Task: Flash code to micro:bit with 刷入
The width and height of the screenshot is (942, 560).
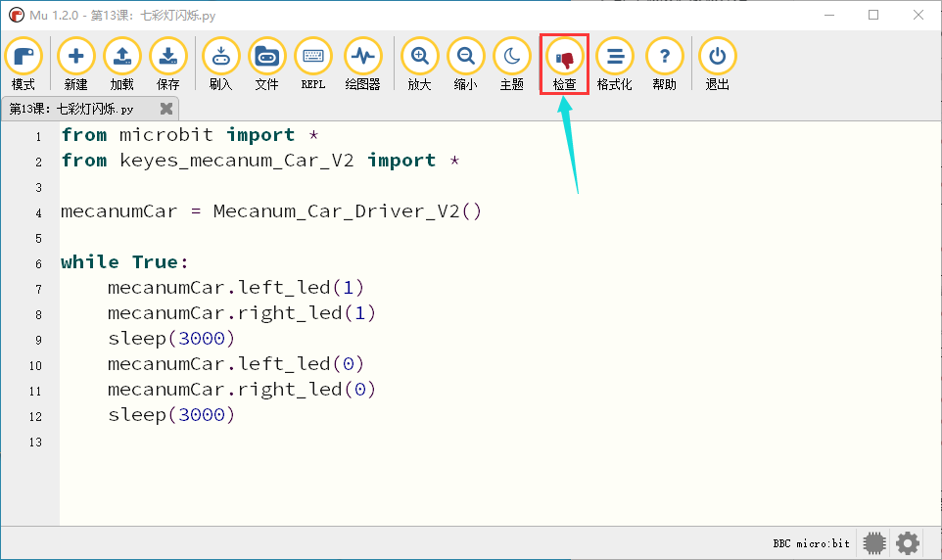Action: [x=221, y=64]
